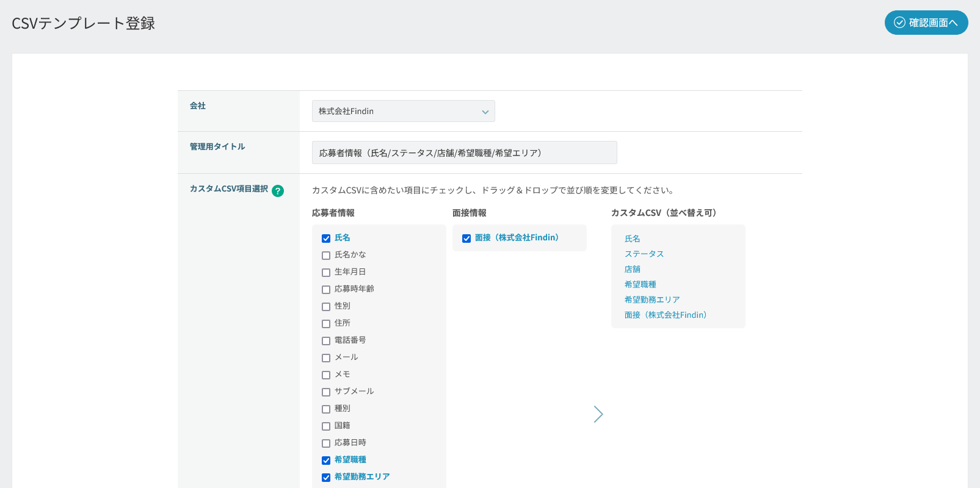
Task: Click the 確認画面へ button
Action: (926, 23)
